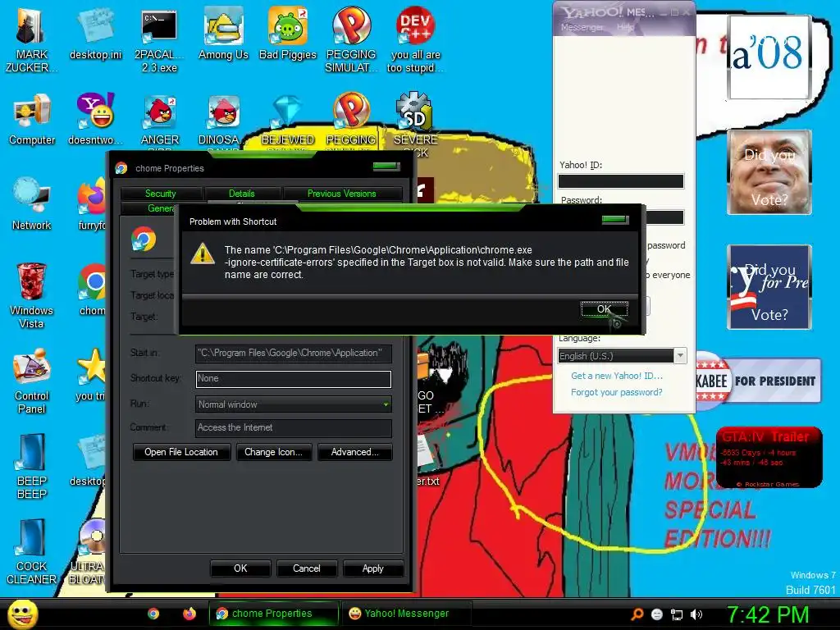Select the furryfox Firefox desktop icon

pos(92,203)
